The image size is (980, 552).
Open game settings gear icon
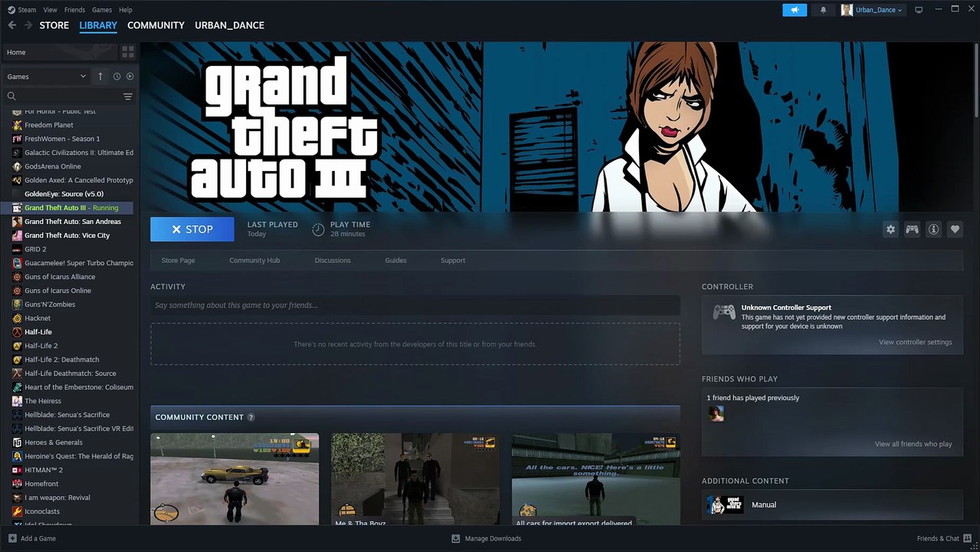point(890,229)
